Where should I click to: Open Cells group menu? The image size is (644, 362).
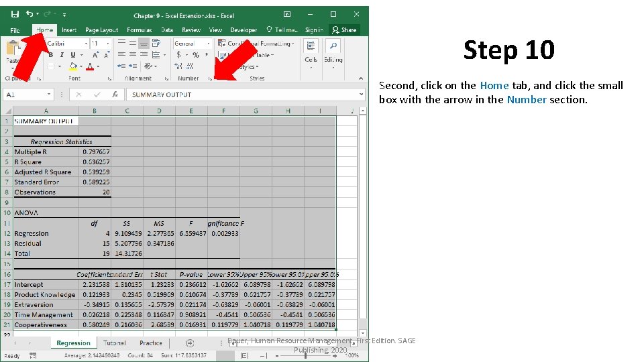point(311,54)
